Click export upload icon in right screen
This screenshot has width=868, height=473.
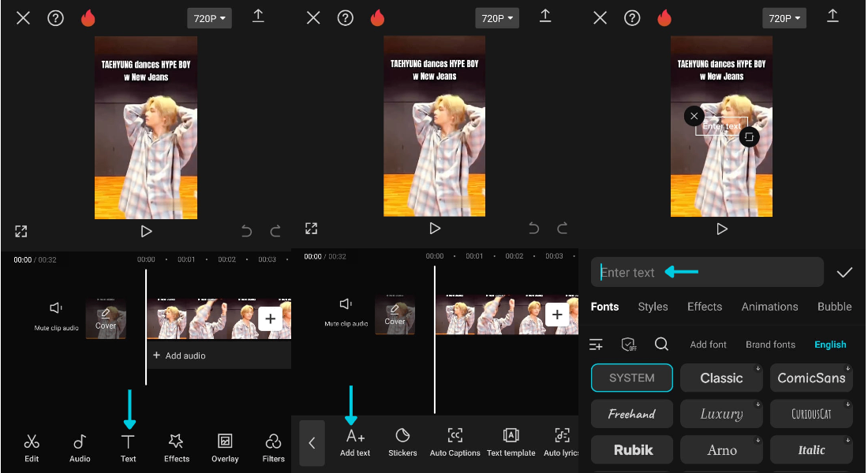point(832,16)
